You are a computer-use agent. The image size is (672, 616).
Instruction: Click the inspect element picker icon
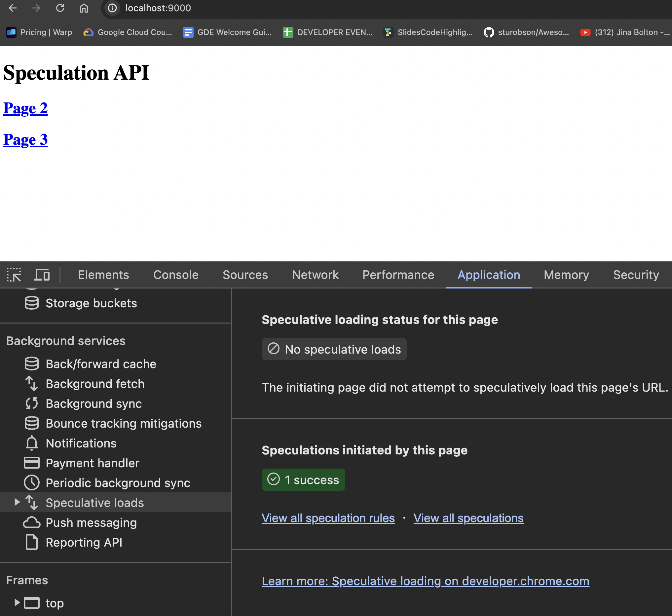(14, 275)
